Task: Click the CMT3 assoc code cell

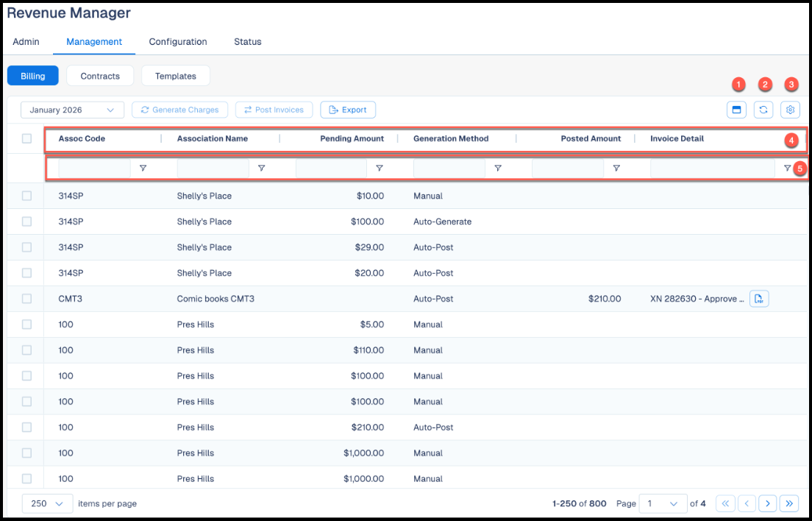Action: (x=71, y=299)
